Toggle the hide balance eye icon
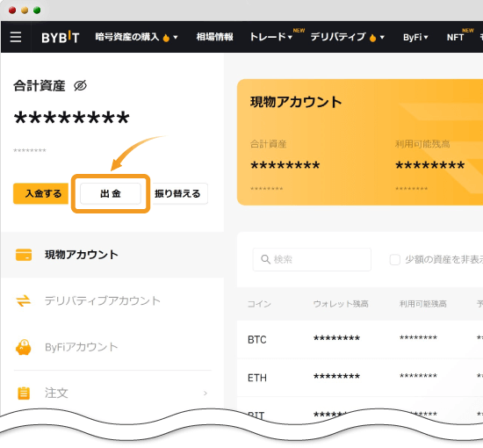Image resolution: width=483 pixels, height=448 pixels. pyautogui.click(x=81, y=86)
